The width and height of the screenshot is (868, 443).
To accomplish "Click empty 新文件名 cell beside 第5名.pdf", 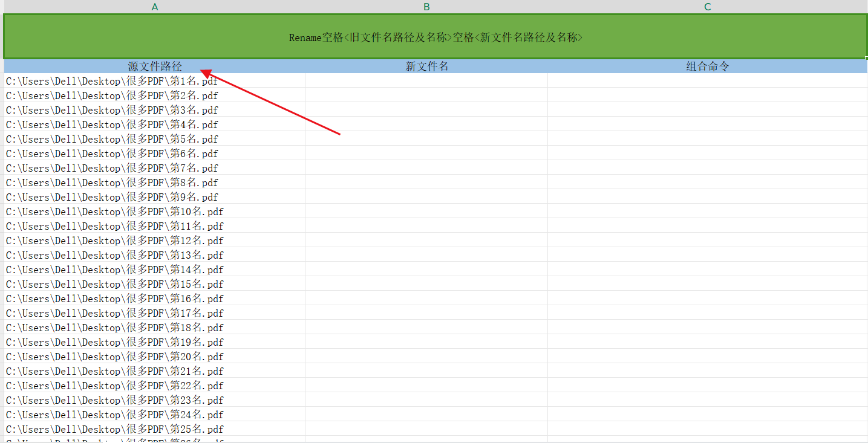I will [x=426, y=138].
